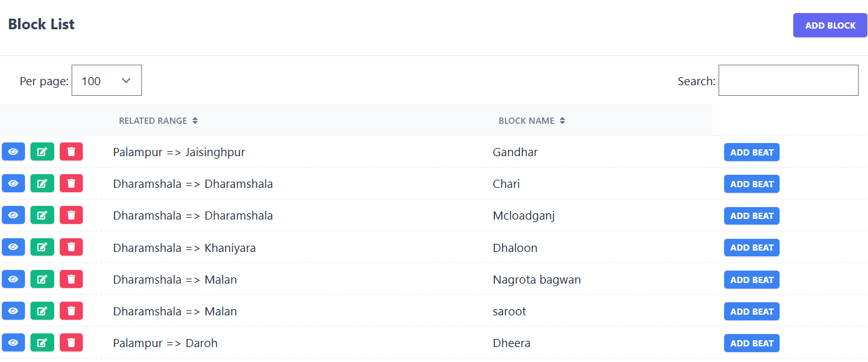
Task: Open the view icon for Dhaloon block
Action: tap(13, 247)
